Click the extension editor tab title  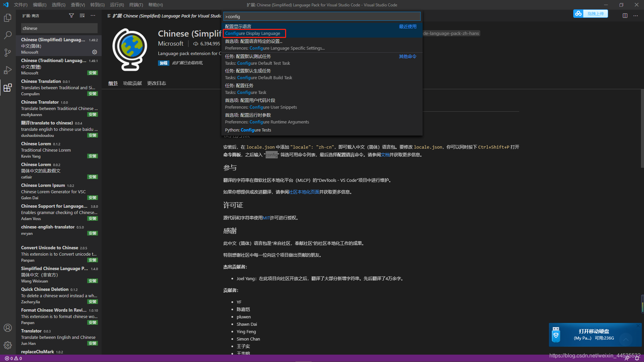pyautogui.click(x=164, y=16)
